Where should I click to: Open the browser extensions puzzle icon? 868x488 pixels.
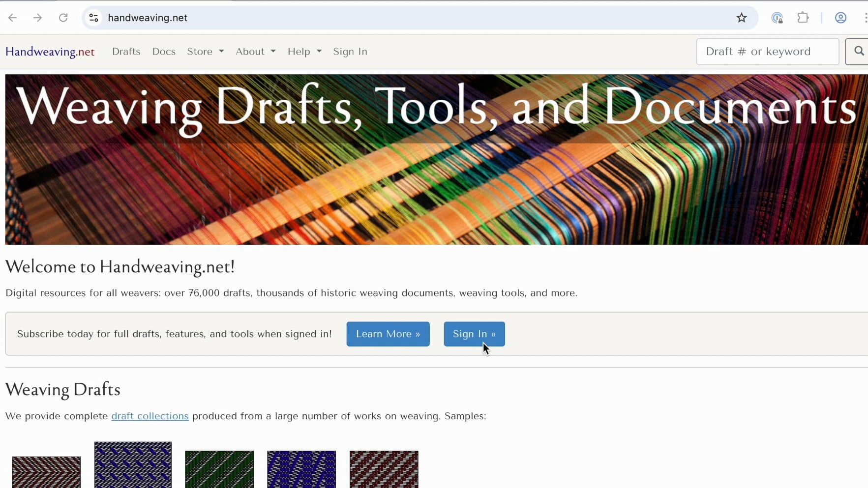point(804,17)
